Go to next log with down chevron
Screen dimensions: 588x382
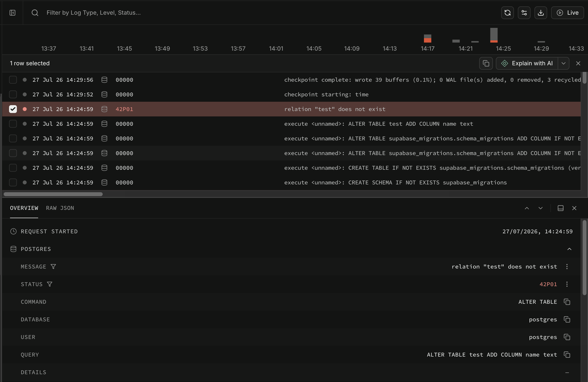(540, 208)
